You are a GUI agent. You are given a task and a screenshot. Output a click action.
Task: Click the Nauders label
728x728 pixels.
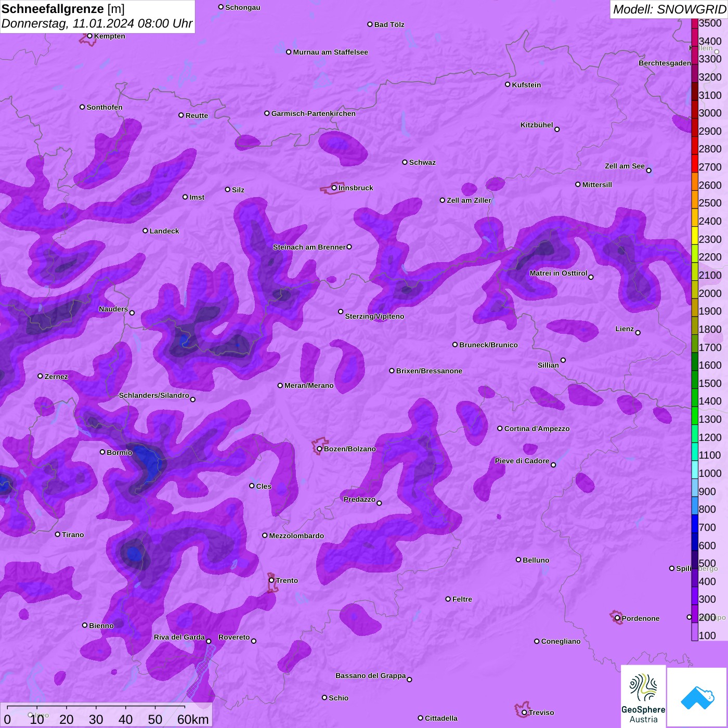113,309
